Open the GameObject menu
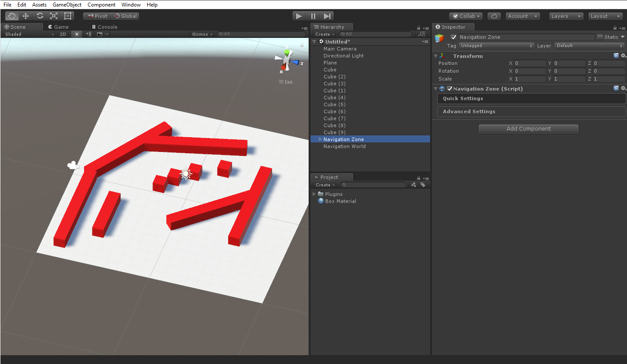 (67, 5)
